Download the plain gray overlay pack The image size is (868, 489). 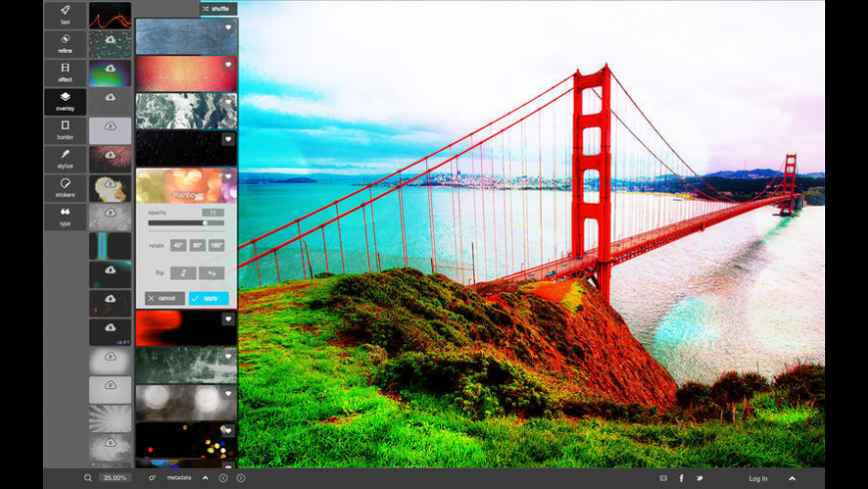pos(110,98)
